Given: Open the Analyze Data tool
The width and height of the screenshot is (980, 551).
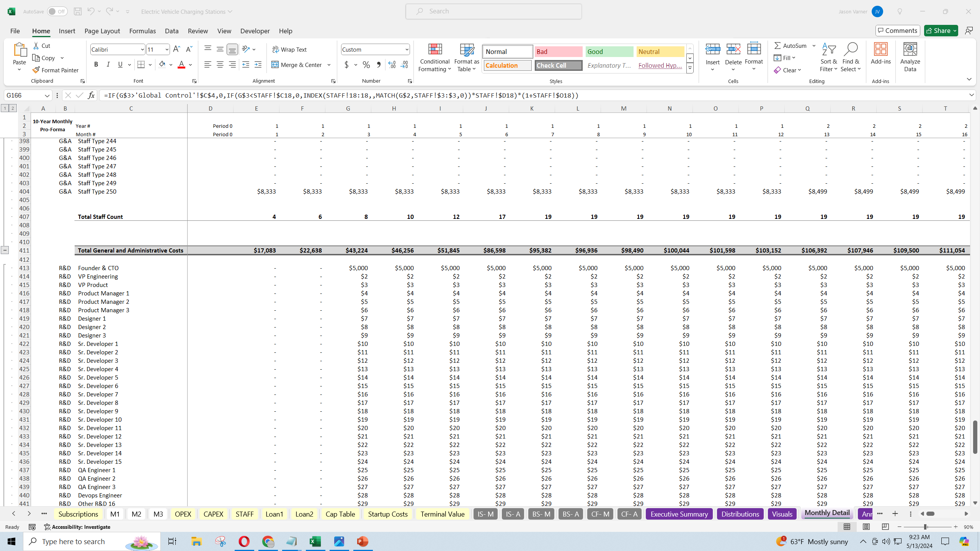Looking at the screenshot, I should (x=910, y=57).
